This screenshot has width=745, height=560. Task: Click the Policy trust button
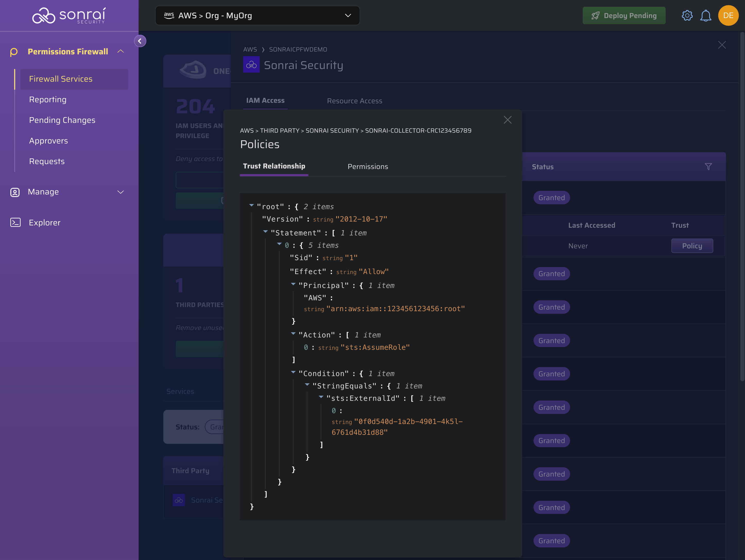point(692,246)
